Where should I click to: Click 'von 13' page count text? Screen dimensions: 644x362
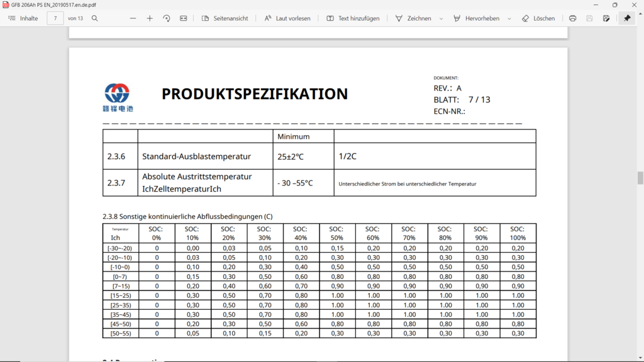pyautogui.click(x=75, y=18)
